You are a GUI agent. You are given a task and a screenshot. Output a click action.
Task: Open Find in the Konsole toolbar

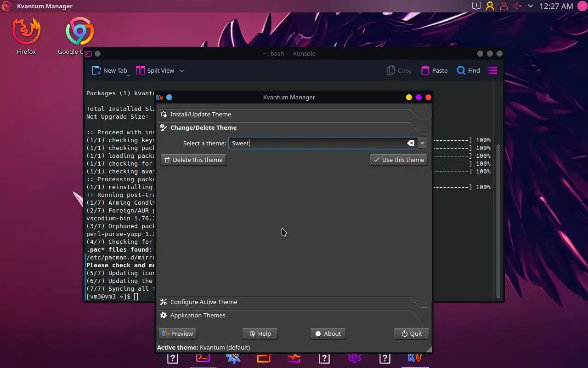point(469,70)
